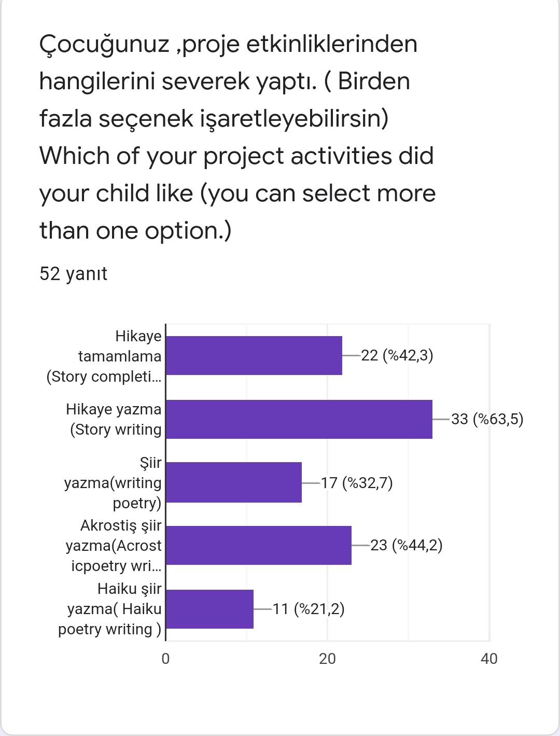Click the "23 (%44,2)" value label
This screenshot has height=736, width=560.
coord(406,545)
